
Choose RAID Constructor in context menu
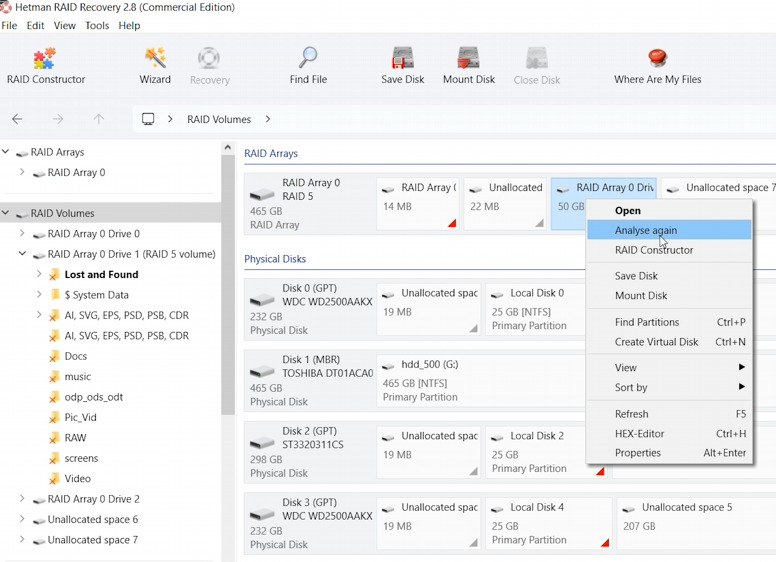[669, 250]
